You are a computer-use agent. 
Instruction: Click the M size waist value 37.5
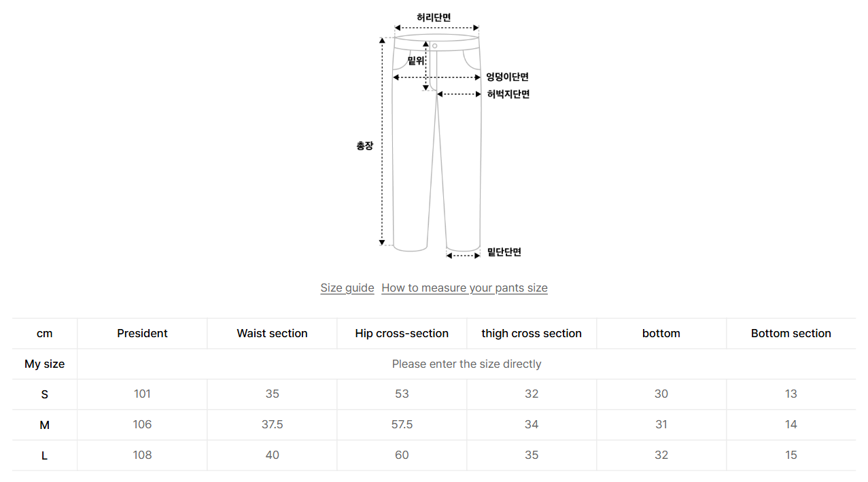pos(272,424)
